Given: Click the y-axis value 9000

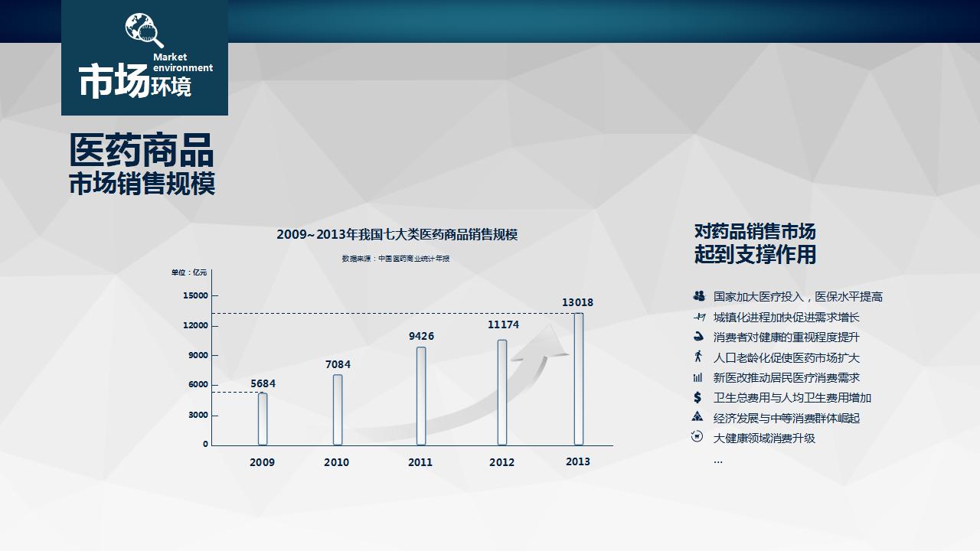Looking at the screenshot, I should pyautogui.click(x=198, y=355).
